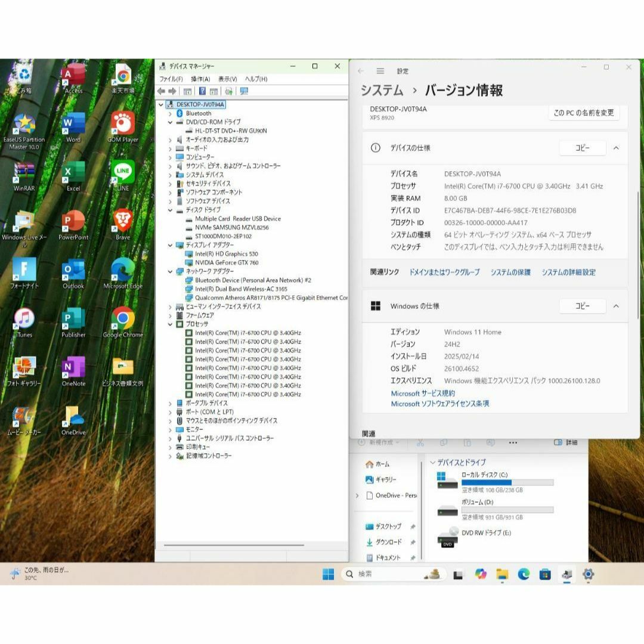Open the Microsoft Edge desktop shortcut
This screenshot has height=644, width=644.
tap(123, 274)
